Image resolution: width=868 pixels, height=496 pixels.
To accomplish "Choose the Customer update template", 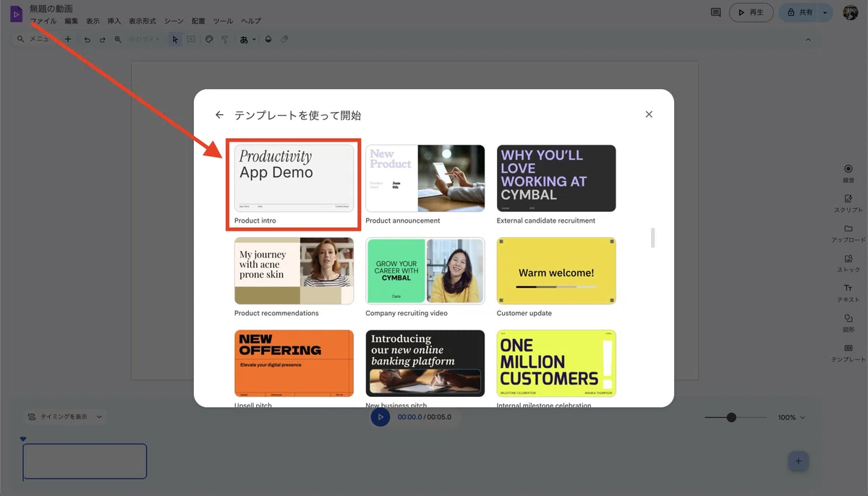I will coord(556,271).
